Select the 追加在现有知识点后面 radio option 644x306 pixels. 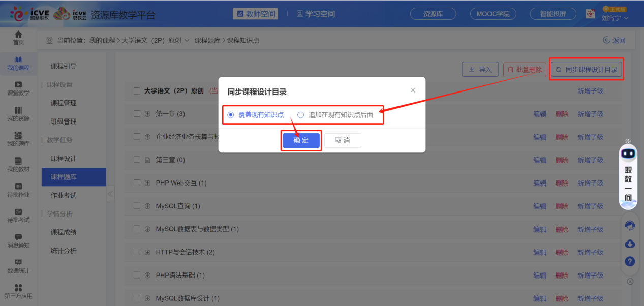click(x=300, y=115)
